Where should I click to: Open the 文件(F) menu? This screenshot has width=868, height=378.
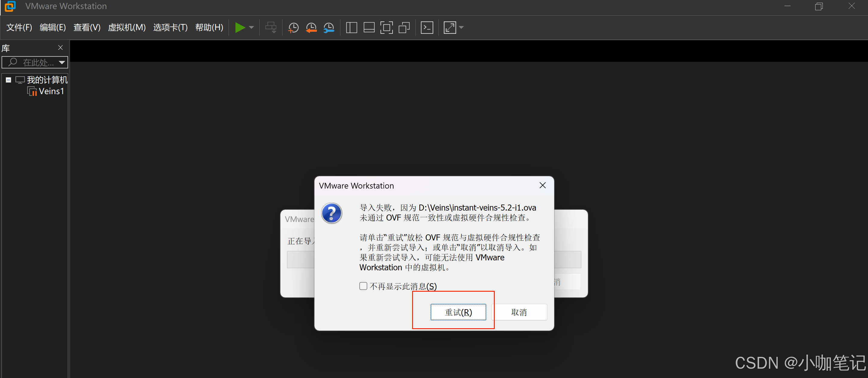19,27
